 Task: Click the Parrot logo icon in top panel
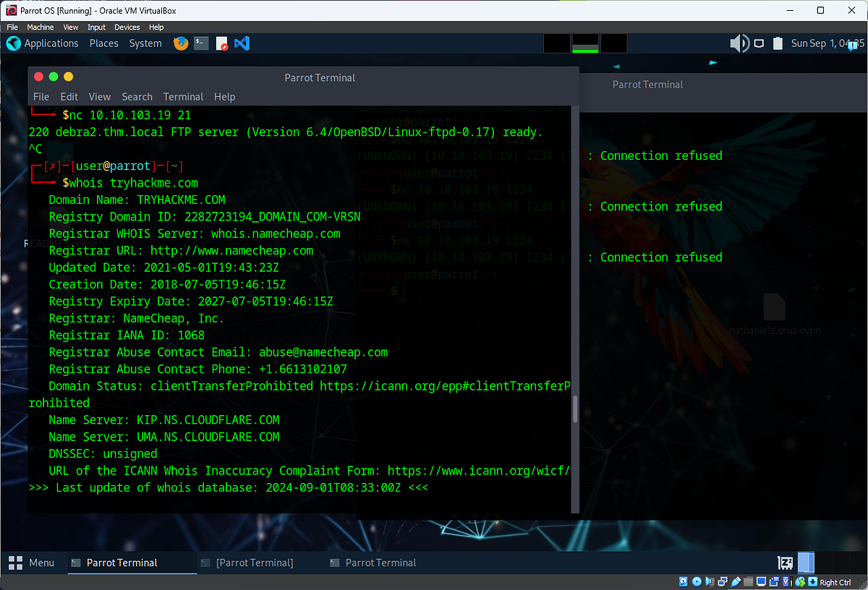coord(13,43)
